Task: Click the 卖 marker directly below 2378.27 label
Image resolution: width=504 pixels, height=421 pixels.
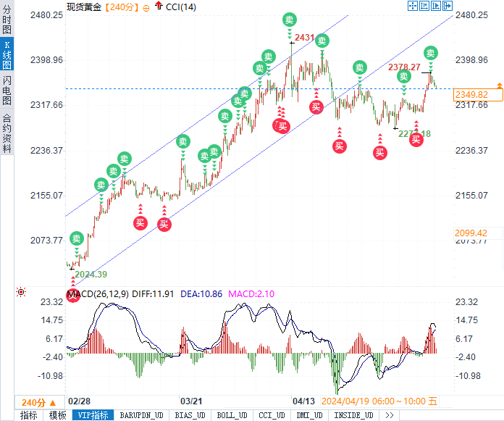Action: [x=404, y=77]
